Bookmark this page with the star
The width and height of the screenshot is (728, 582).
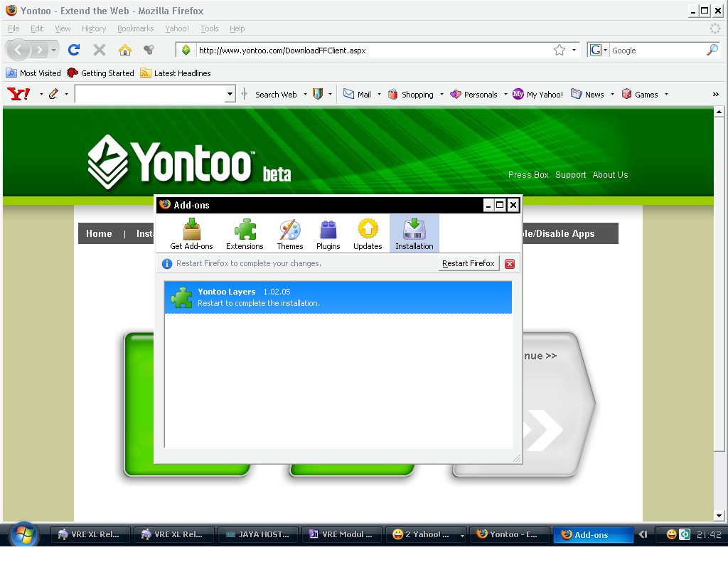(x=560, y=50)
